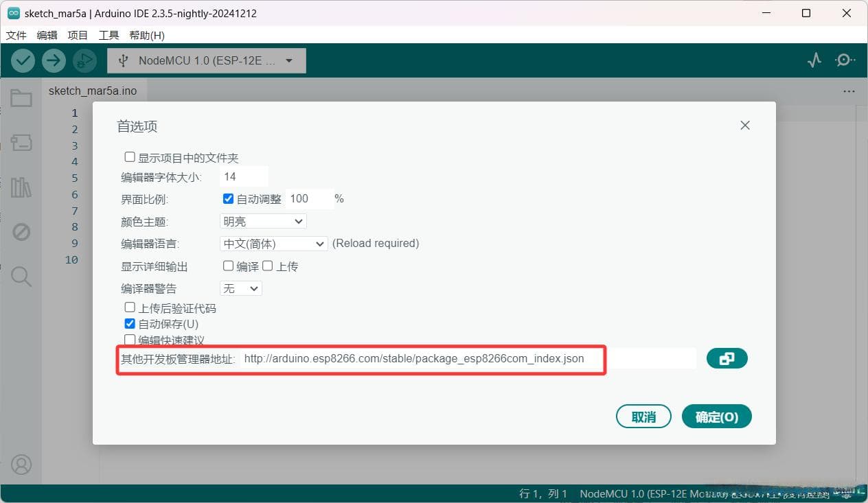The width and height of the screenshot is (868, 503).
Task: Select the sketch_mar5a.ino tab
Action: pyautogui.click(x=93, y=91)
